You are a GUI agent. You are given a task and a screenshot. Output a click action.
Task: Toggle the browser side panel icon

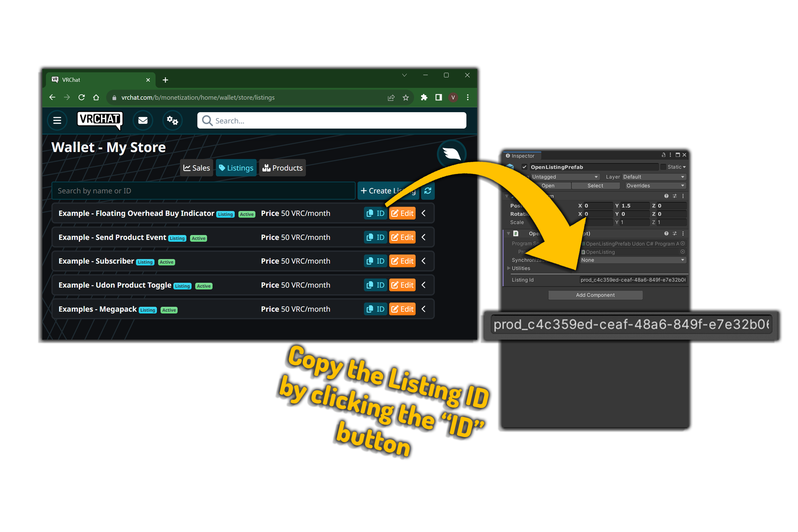[439, 97]
